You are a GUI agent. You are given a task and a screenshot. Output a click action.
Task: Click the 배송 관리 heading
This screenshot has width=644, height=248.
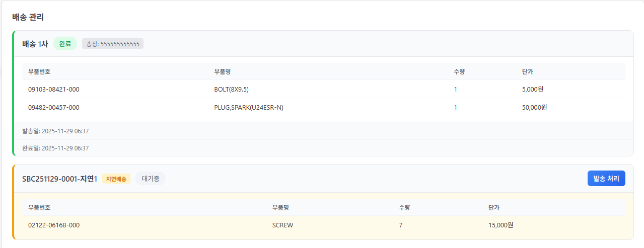pyautogui.click(x=28, y=17)
